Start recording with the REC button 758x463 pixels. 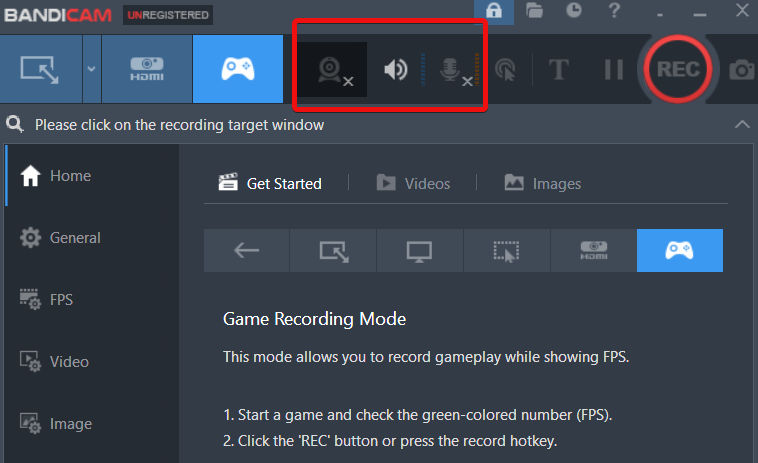pos(678,69)
